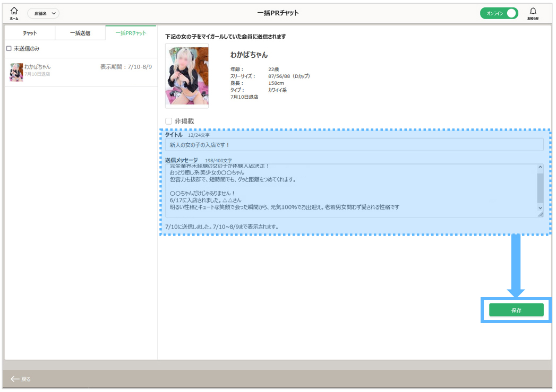Click the back arrow icon
Screen dimensions: 556x392
coord(15,379)
